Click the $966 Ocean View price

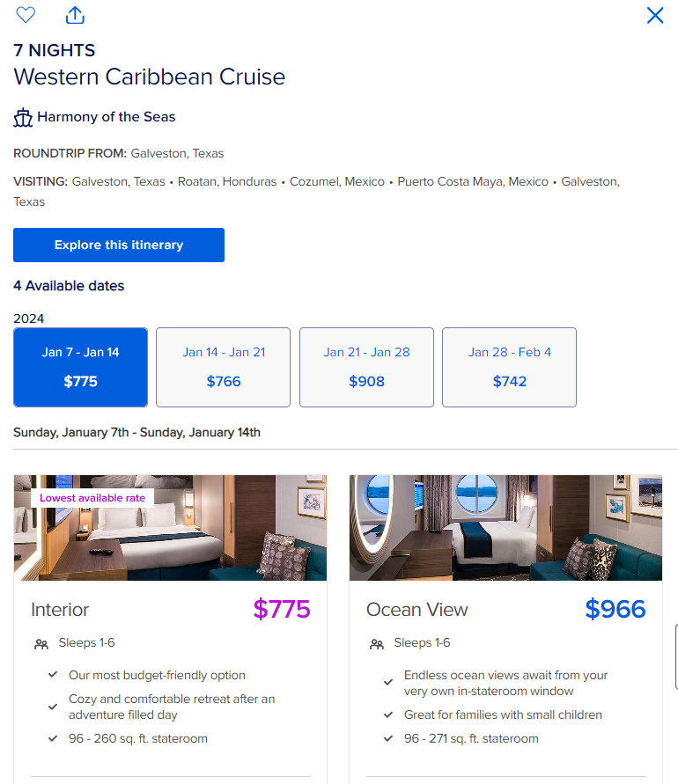tap(615, 609)
